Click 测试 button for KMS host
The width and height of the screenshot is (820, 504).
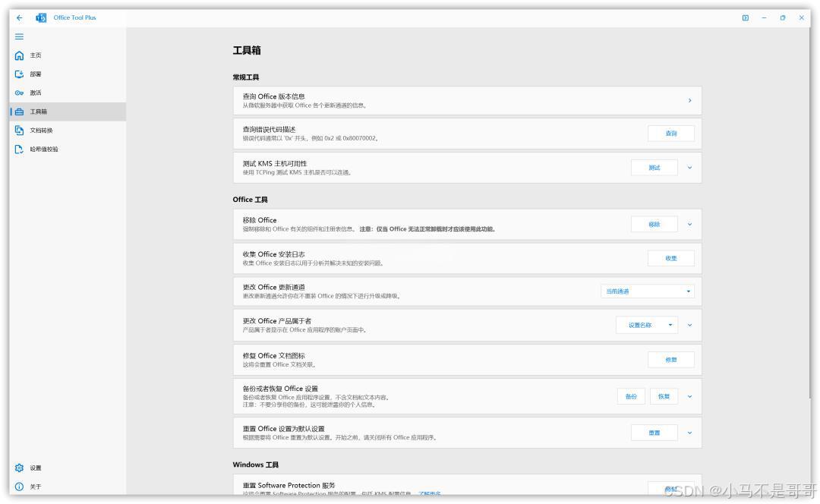tap(654, 168)
